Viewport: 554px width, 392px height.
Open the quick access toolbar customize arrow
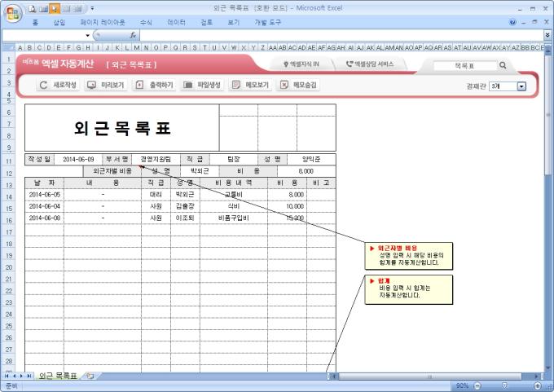point(92,8)
